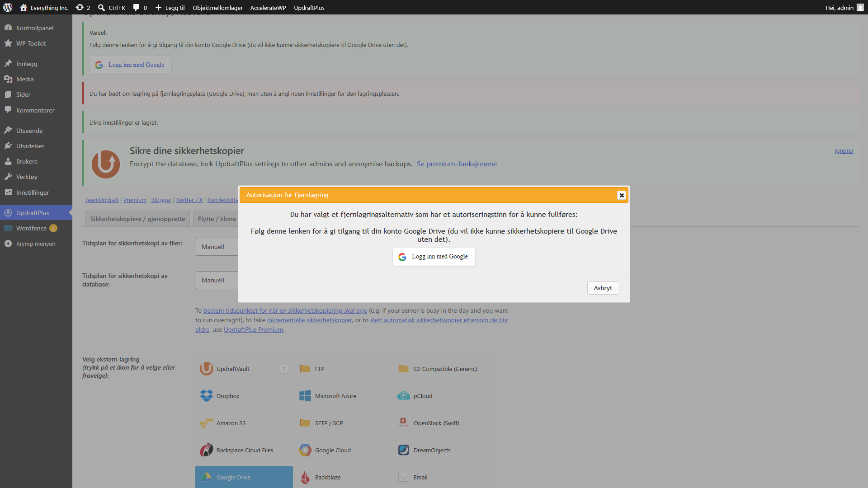Click the Media library icon

click(8, 79)
